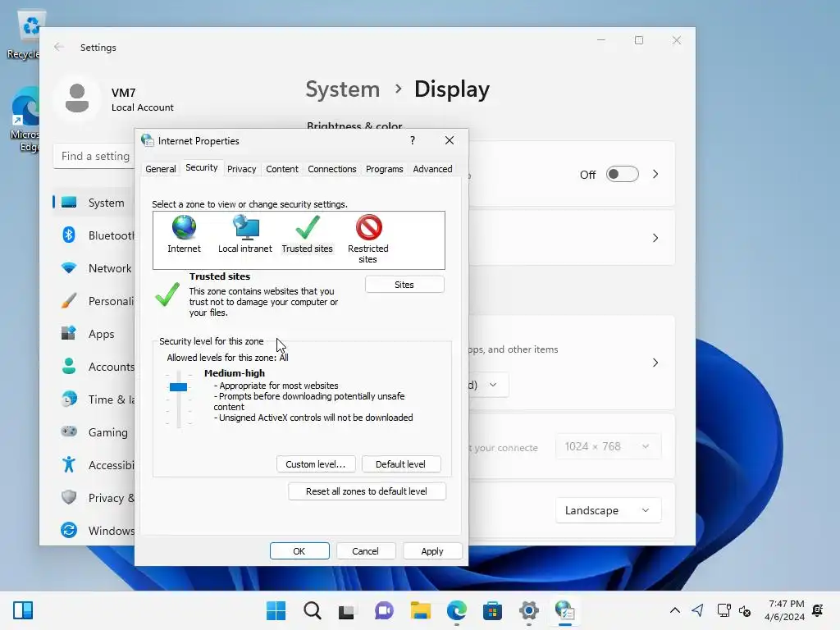The image size is (840, 630).
Task: Click the Cancel button
Action: [x=365, y=550]
